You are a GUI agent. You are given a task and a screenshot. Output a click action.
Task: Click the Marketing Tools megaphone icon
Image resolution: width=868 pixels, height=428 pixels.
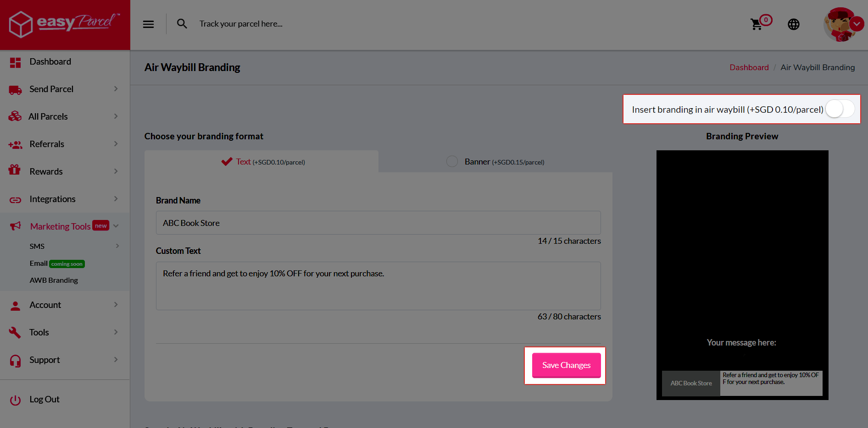15,225
